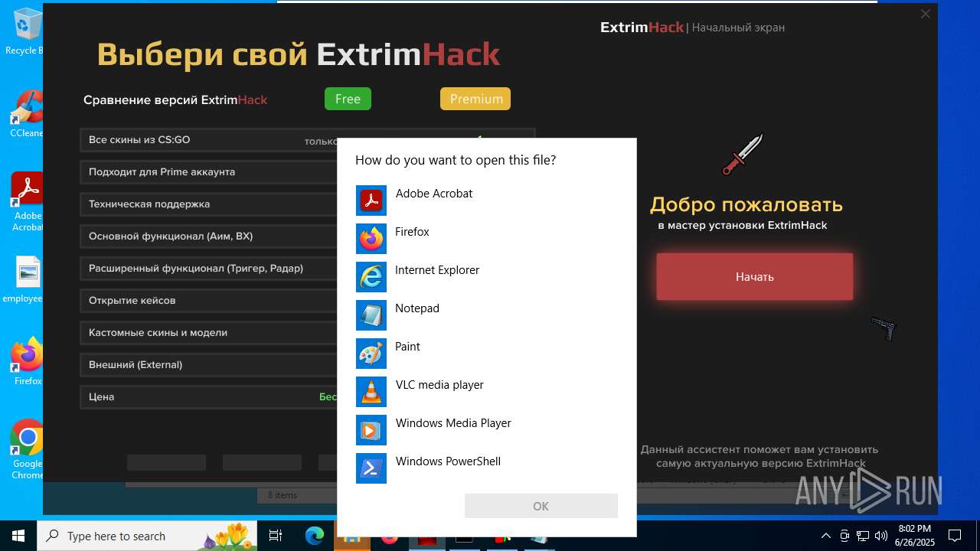Open the Recycle Bin desktop icon
Screen dimensions: 980x551
(x=24, y=31)
